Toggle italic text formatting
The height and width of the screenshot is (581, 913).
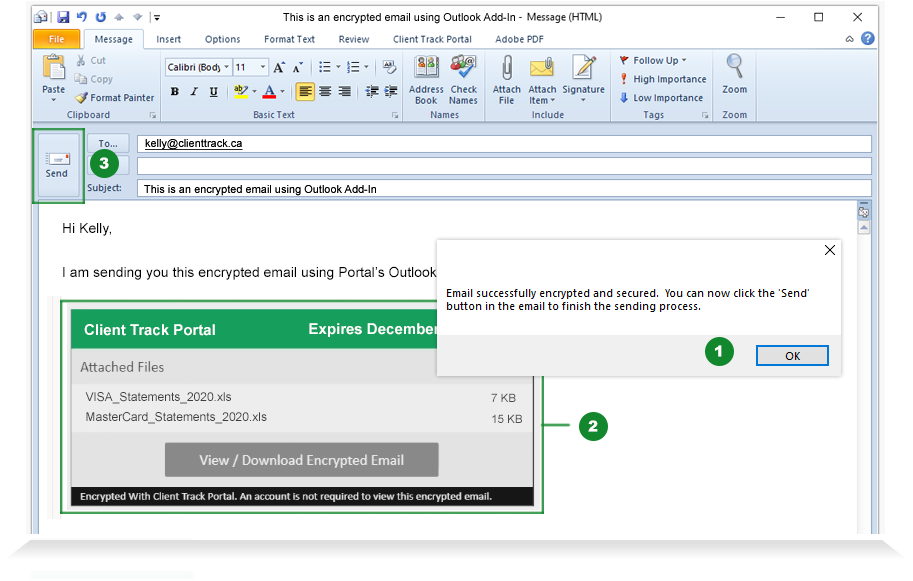tap(194, 91)
